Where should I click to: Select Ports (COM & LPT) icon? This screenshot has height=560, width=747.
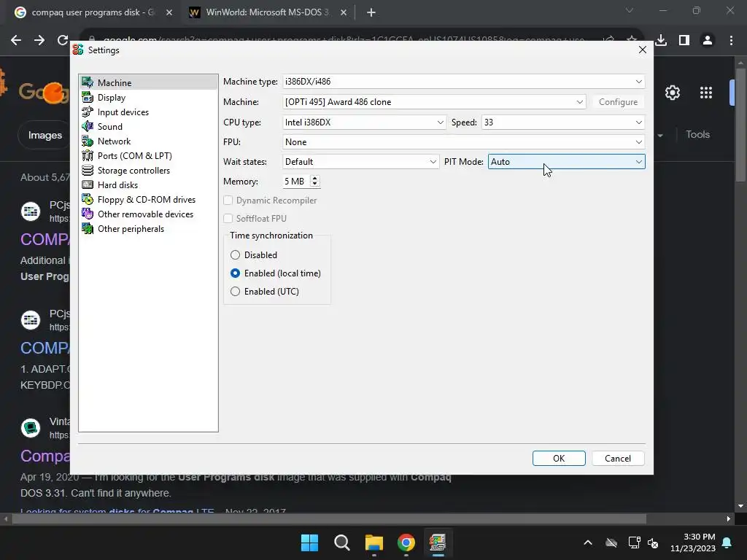tap(88, 156)
